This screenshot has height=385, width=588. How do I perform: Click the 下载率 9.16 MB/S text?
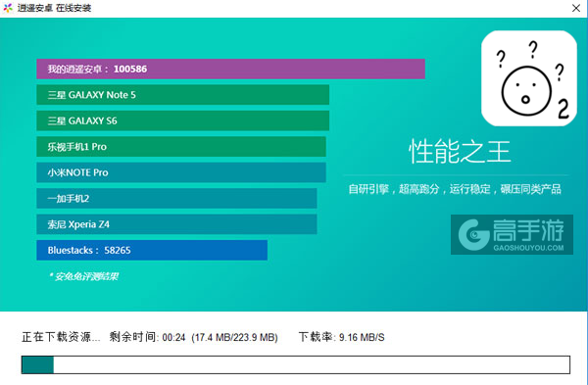point(342,337)
